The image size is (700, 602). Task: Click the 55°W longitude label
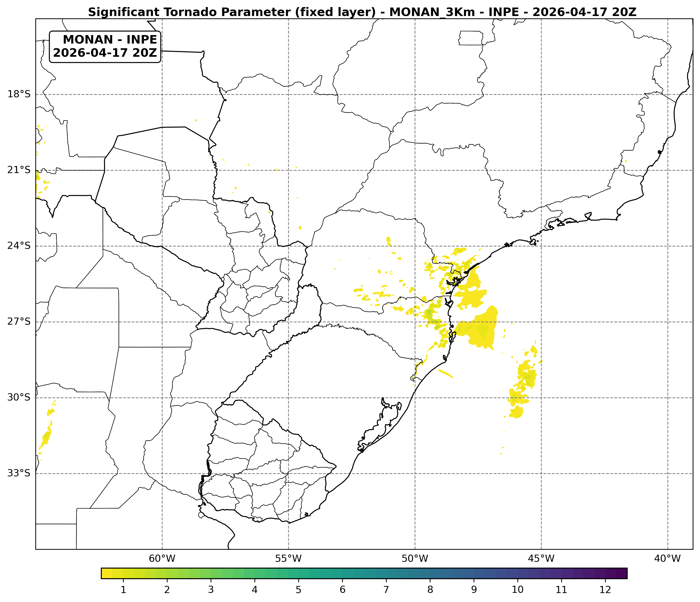pyautogui.click(x=288, y=559)
